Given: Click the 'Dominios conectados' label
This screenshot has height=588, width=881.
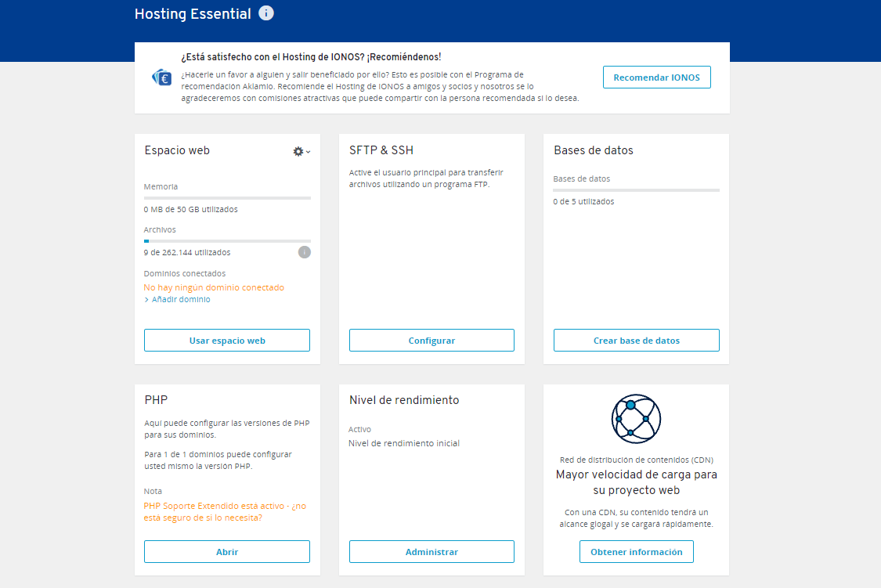Looking at the screenshot, I should [184, 273].
